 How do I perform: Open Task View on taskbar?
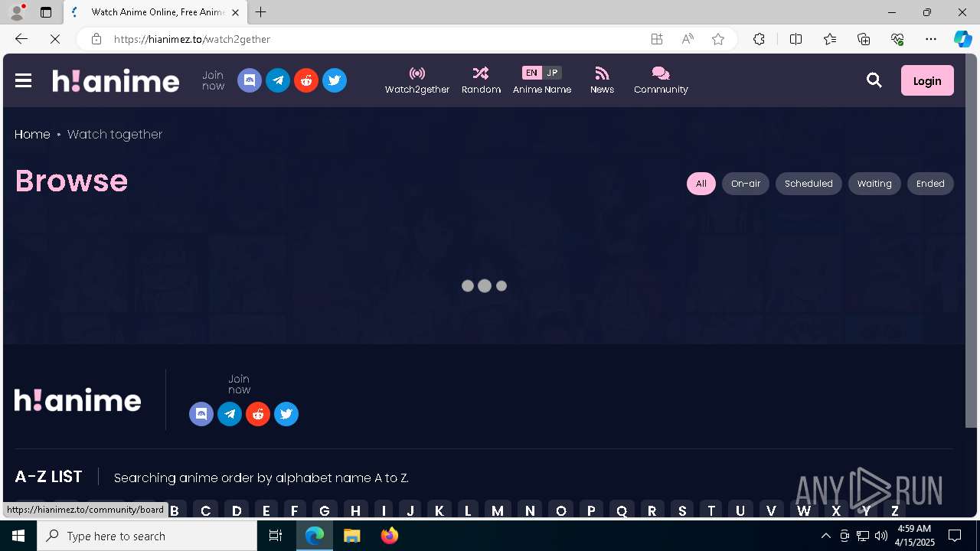tap(276, 536)
